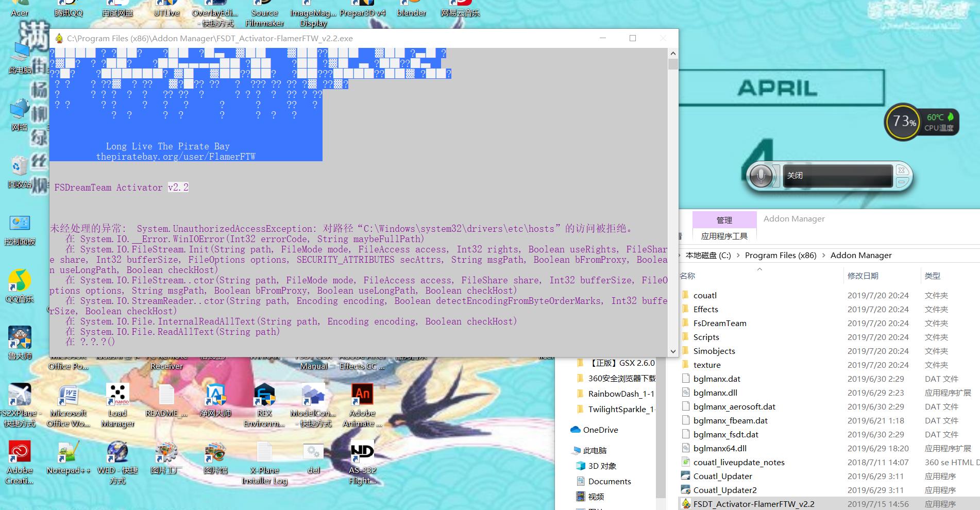Launch Adobe Creative Cloud icon
Screen dimensions: 980x510
(20, 463)
